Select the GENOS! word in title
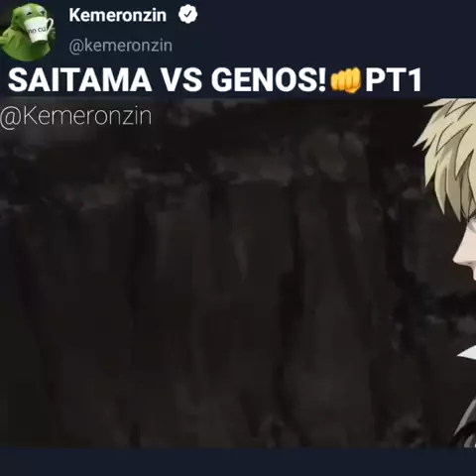The image size is (476, 476). coord(269,80)
